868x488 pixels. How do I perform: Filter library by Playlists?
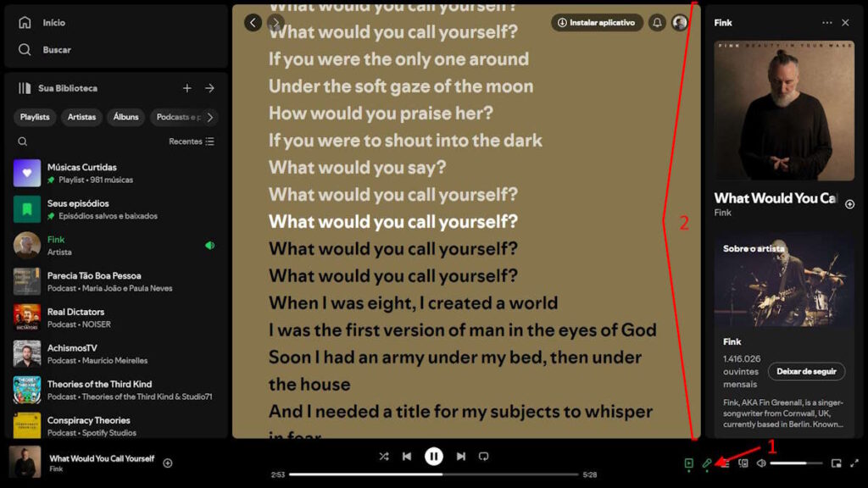[x=35, y=117]
